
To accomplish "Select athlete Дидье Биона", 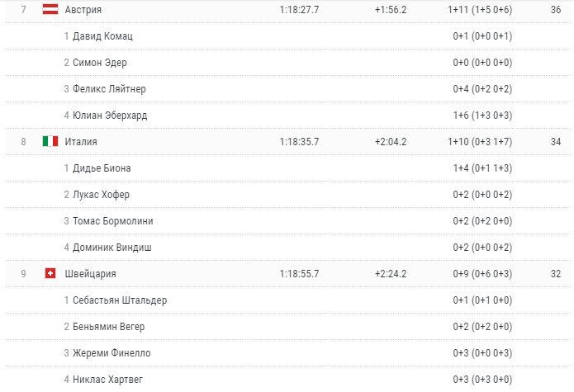I will coord(102,168).
